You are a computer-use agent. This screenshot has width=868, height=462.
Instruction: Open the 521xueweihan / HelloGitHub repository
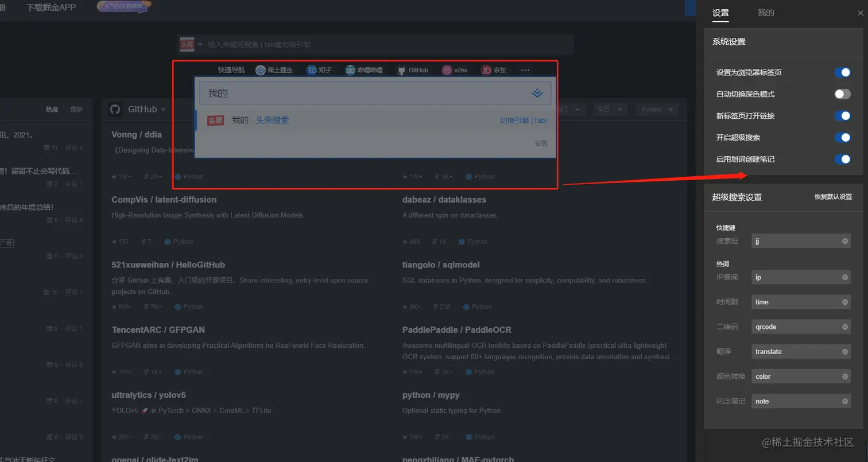pos(168,265)
